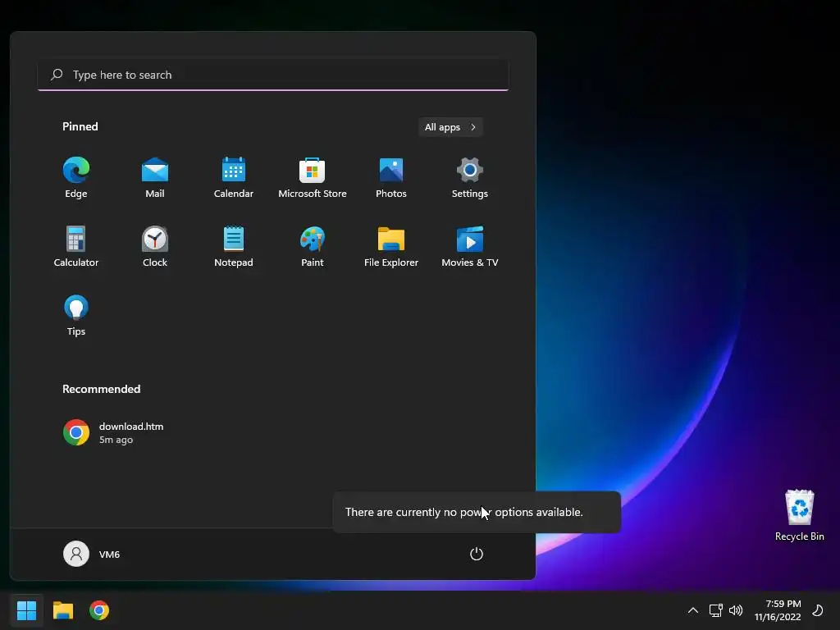Open network status tray icon

tap(715, 610)
